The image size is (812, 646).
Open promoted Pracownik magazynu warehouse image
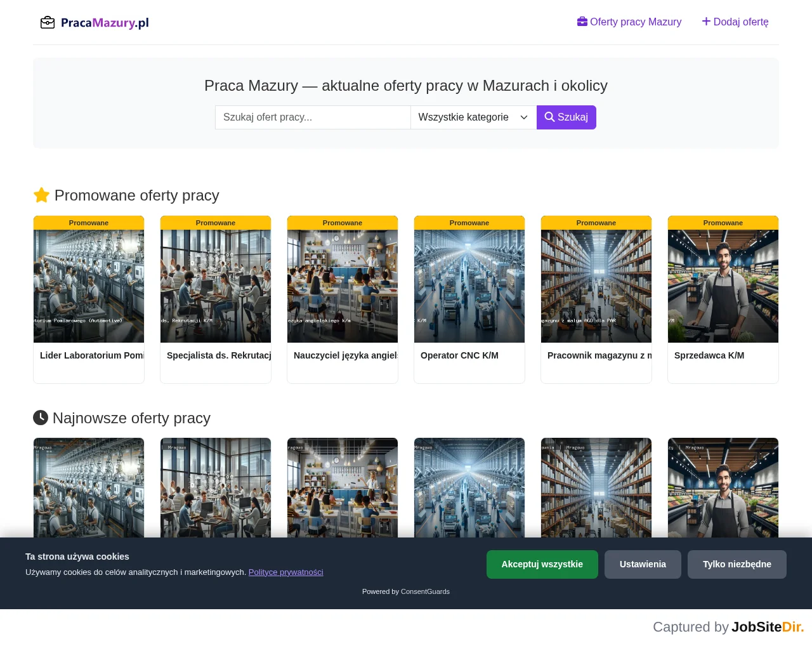(x=596, y=286)
